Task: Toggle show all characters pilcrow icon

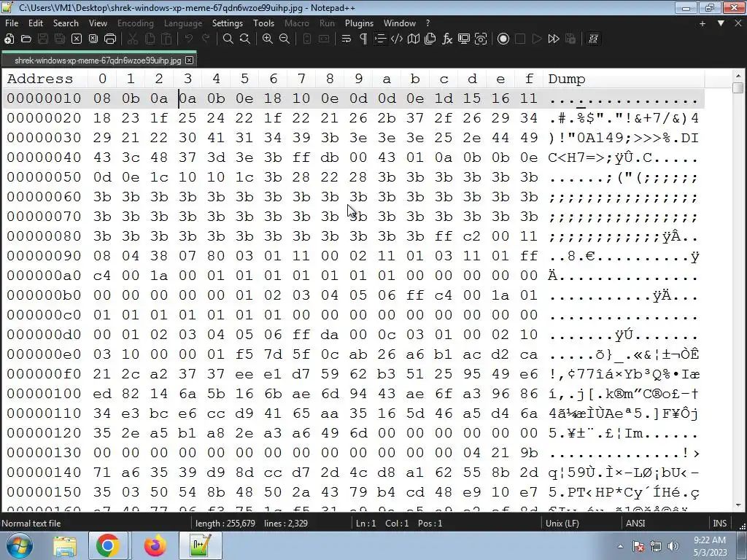Action: click(x=363, y=39)
